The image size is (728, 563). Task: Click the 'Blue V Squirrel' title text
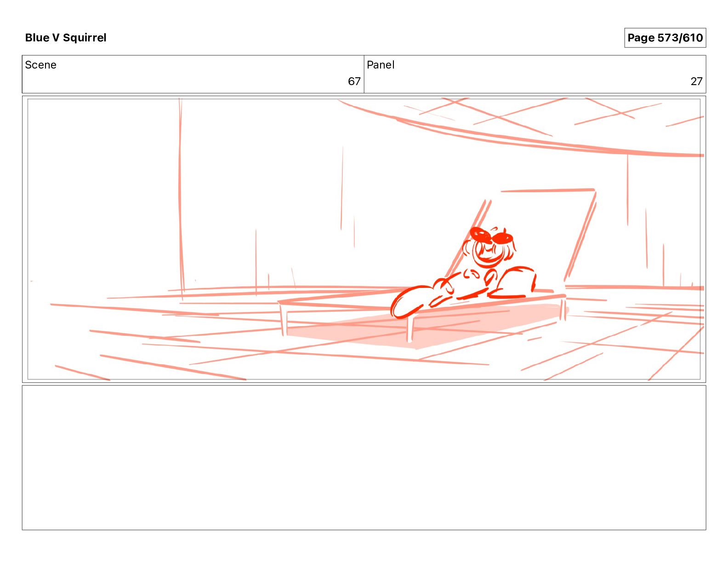[66, 38]
